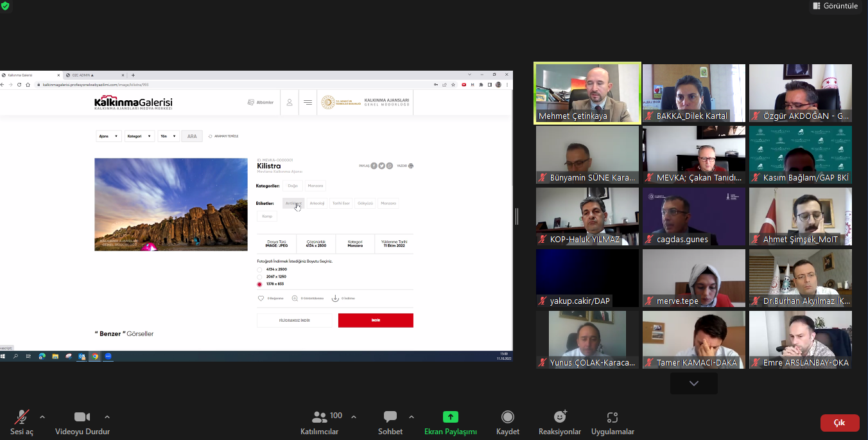Click the red Çık leave button
Viewport: 868px width, 440px height.
tap(839, 423)
